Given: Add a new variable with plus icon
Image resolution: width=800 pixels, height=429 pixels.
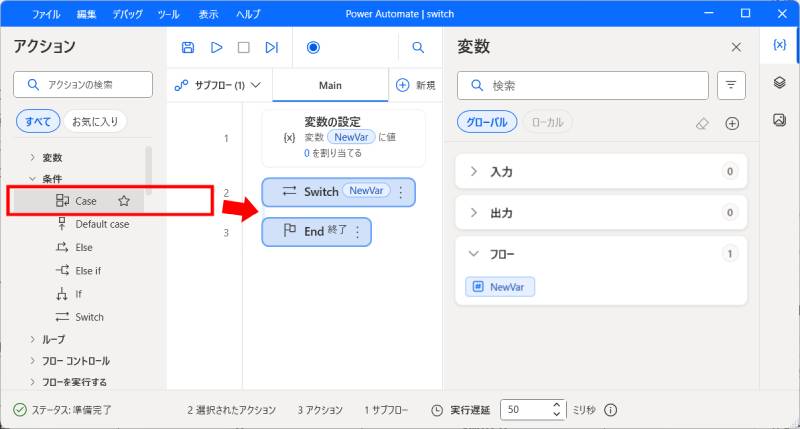Looking at the screenshot, I should tap(732, 123).
